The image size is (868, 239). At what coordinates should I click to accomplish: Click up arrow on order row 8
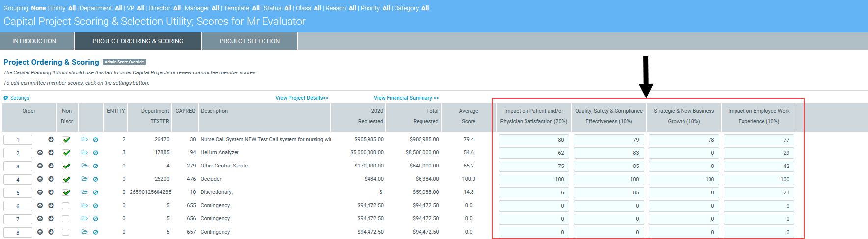[x=40, y=232]
